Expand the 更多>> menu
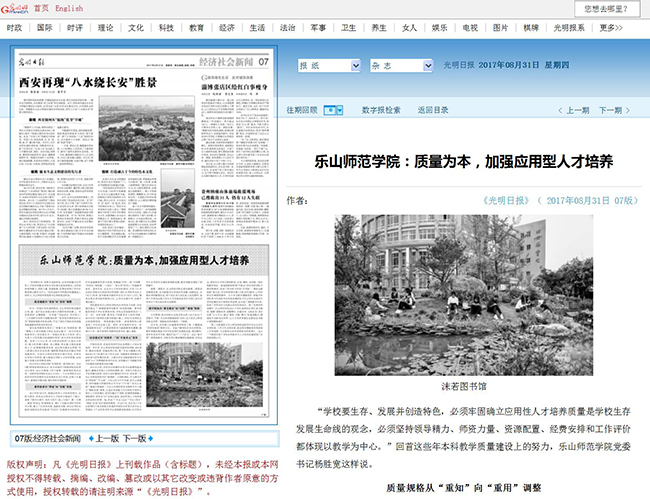Screen dimensions: 650x499 [611, 28]
